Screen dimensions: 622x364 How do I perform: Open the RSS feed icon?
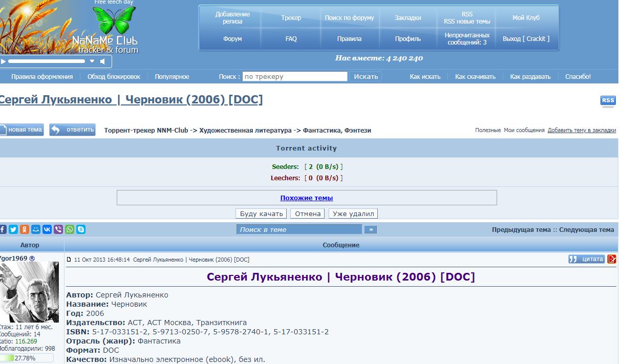coord(608,101)
